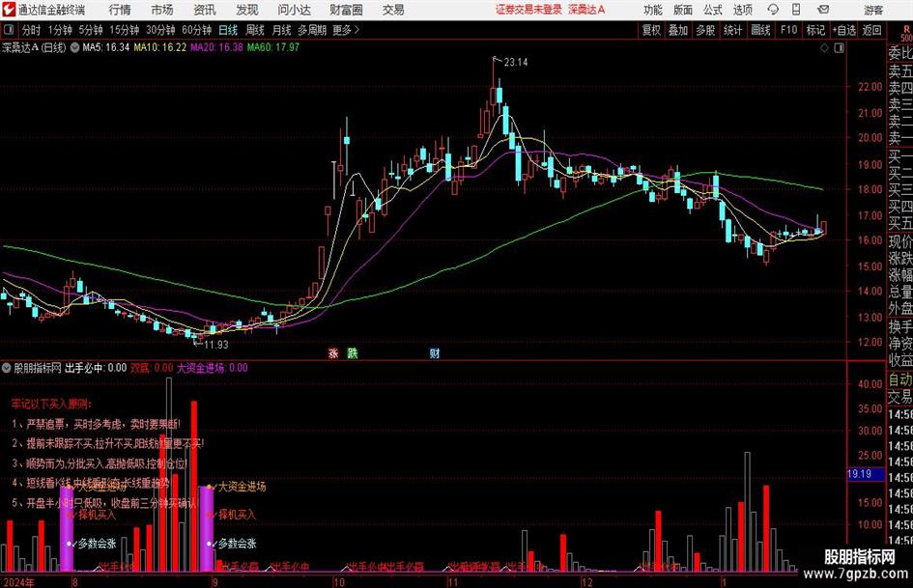The width and height of the screenshot is (913, 588).
Task: Open the F10 company info button
Action: (788, 30)
